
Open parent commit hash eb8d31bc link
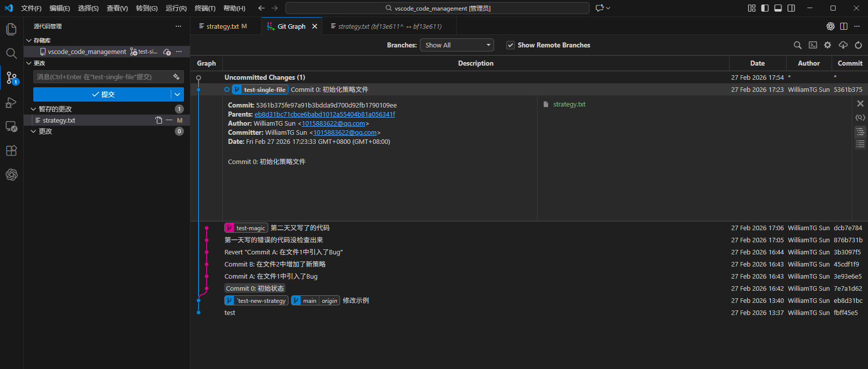[325, 115]
